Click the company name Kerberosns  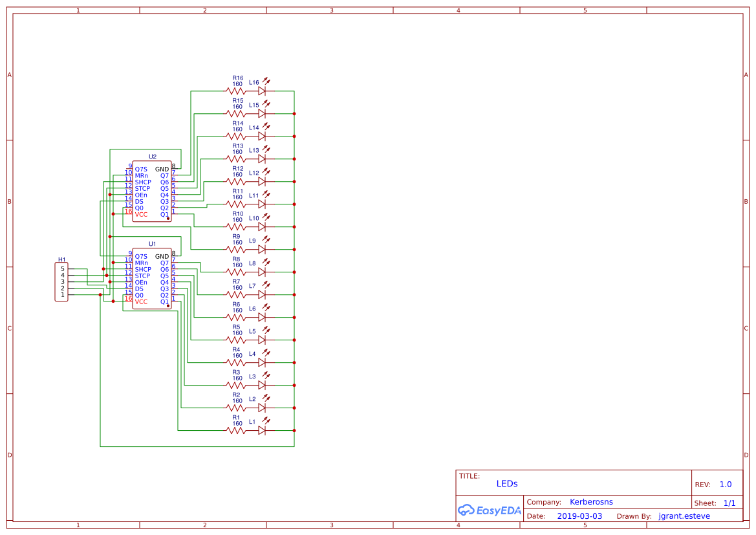[591, 501]
